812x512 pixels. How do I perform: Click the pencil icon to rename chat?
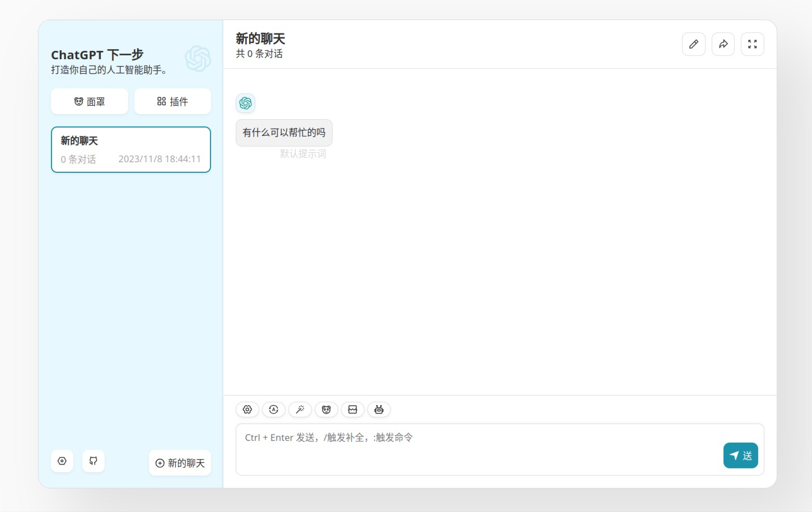click(694, 44)
